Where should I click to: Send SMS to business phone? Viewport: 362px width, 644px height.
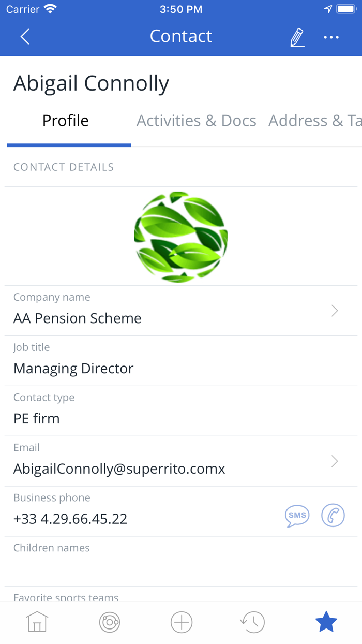click(x=297, y=516)
